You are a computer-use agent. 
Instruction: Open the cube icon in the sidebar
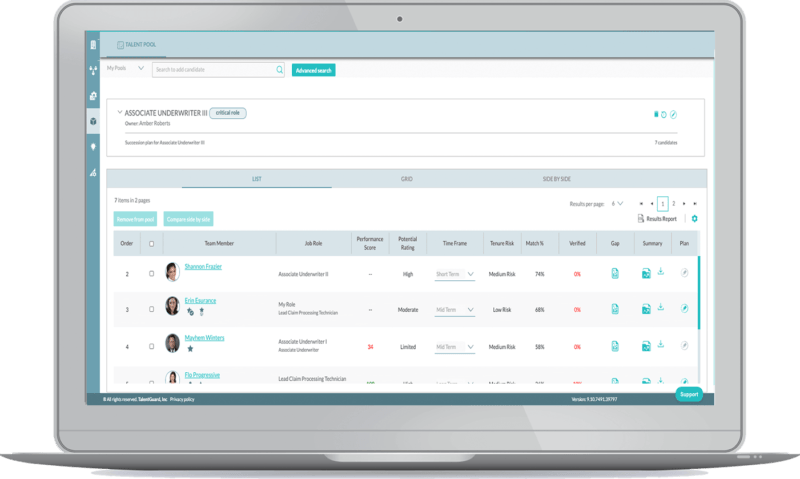93,121
